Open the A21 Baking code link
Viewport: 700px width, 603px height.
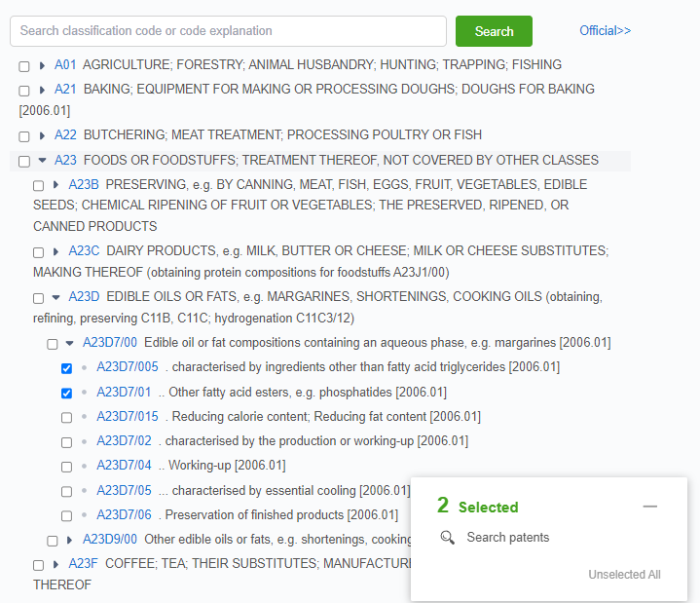click(65, 90)
